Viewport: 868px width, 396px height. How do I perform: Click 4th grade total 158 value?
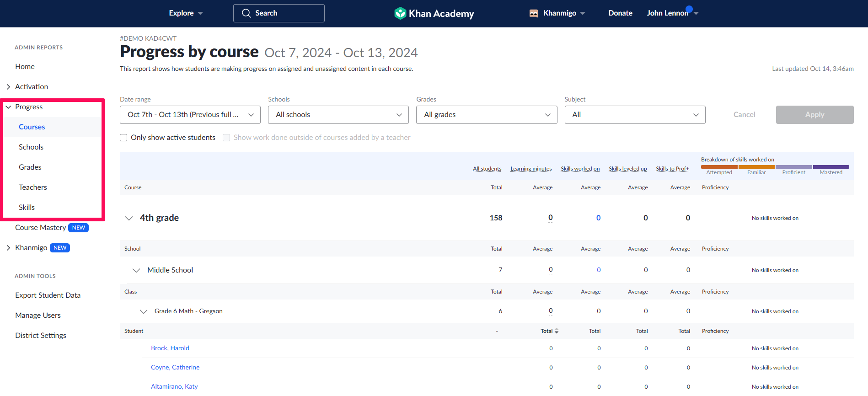(496, 218)
